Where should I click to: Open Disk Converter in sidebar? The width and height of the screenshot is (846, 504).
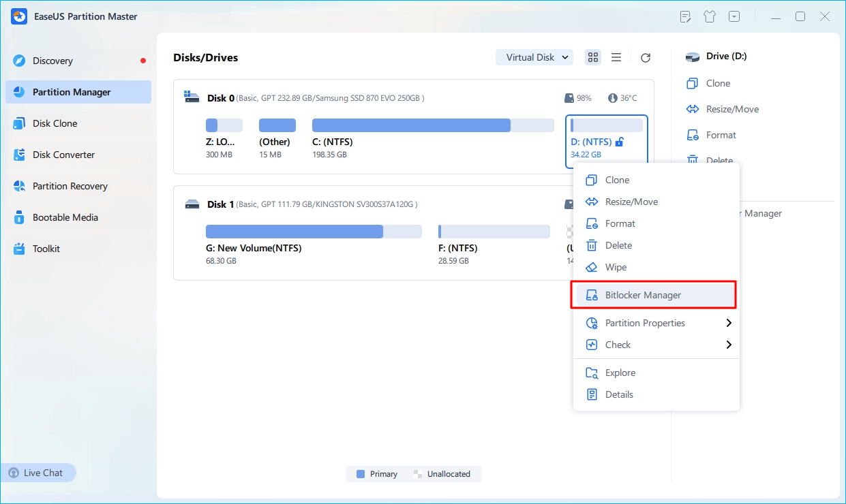pyautogui.click(x=78, y=155)
